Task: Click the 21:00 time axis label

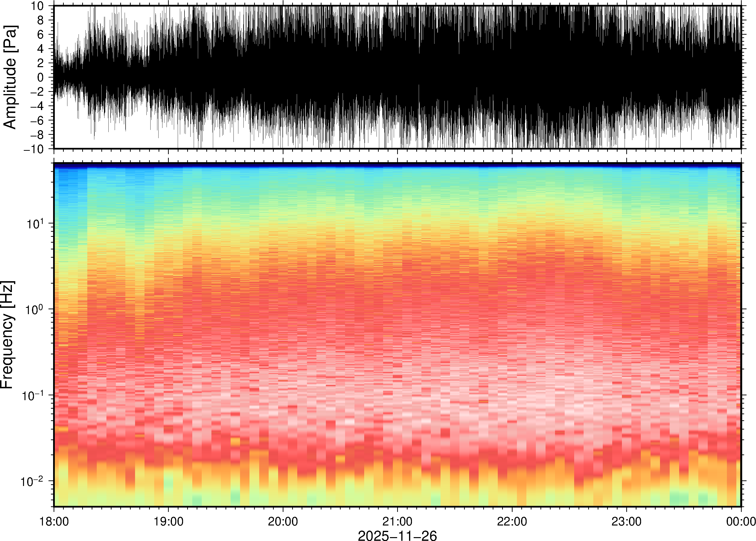Action: [397, 521]
